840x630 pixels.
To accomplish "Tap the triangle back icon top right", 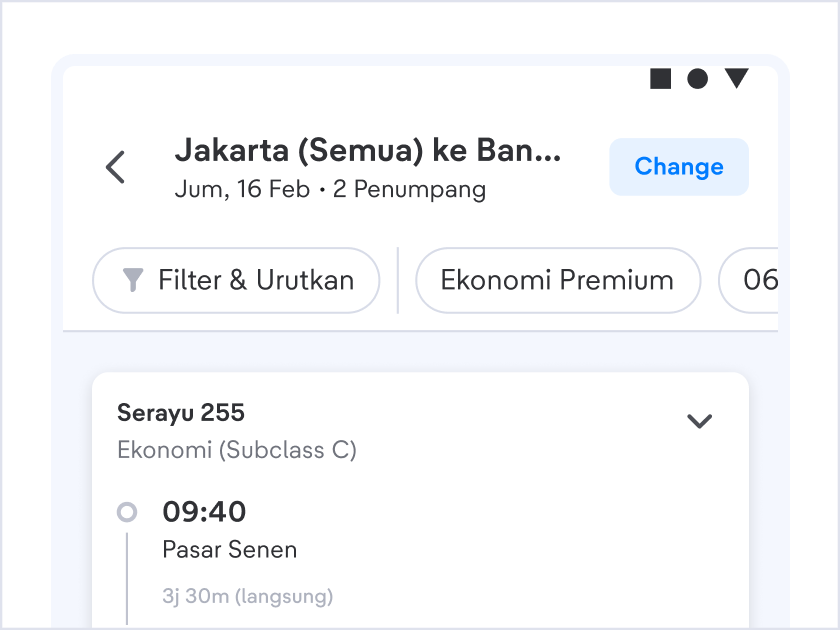I will click(x=736, y=78).
